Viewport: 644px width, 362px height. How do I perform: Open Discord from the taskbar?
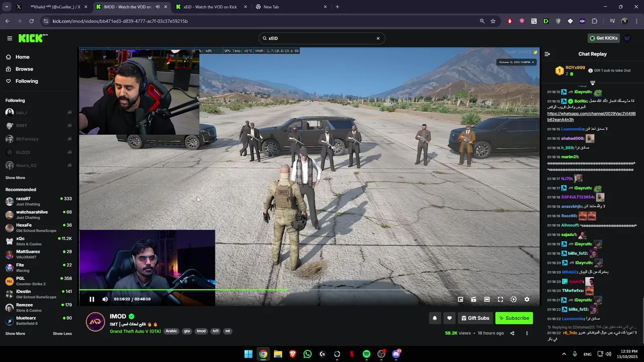396,354
